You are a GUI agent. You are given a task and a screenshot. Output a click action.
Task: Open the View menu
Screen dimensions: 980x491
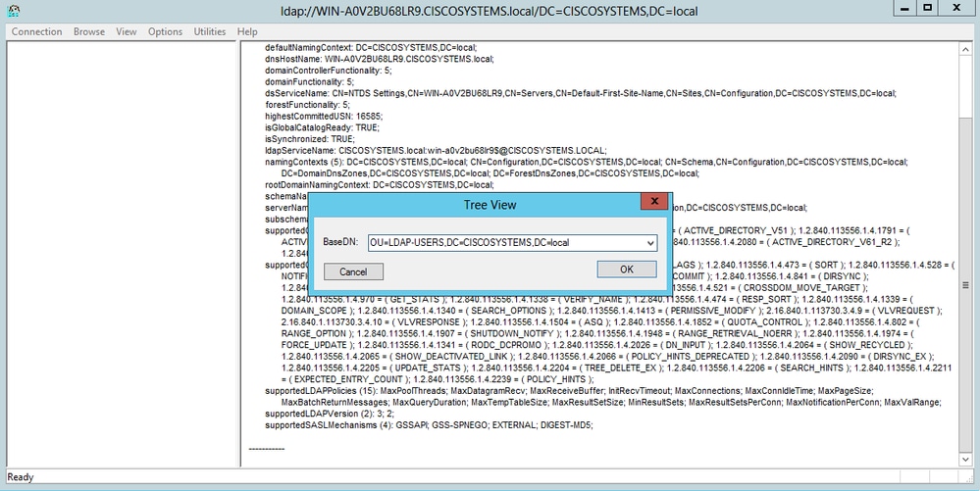point(127,31)
